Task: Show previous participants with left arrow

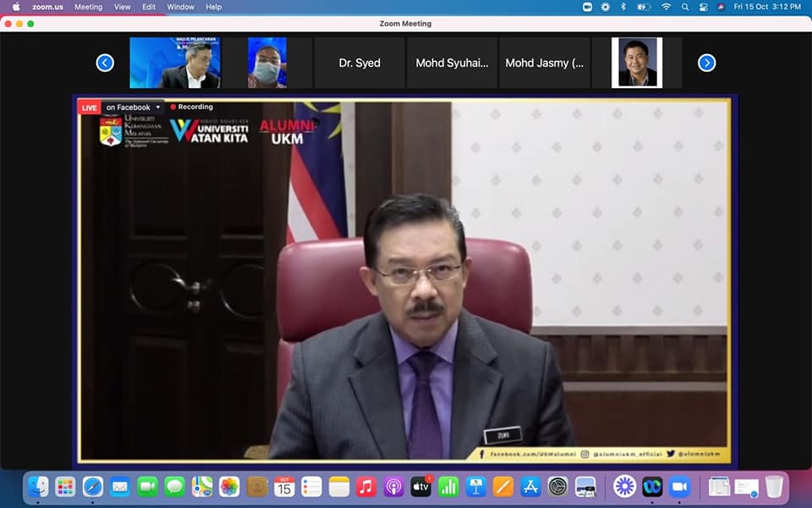Action: click(105, 63)
